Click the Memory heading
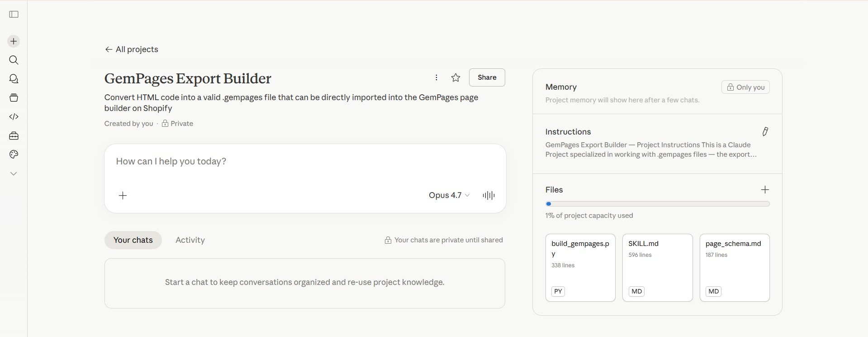 (561, 87)
